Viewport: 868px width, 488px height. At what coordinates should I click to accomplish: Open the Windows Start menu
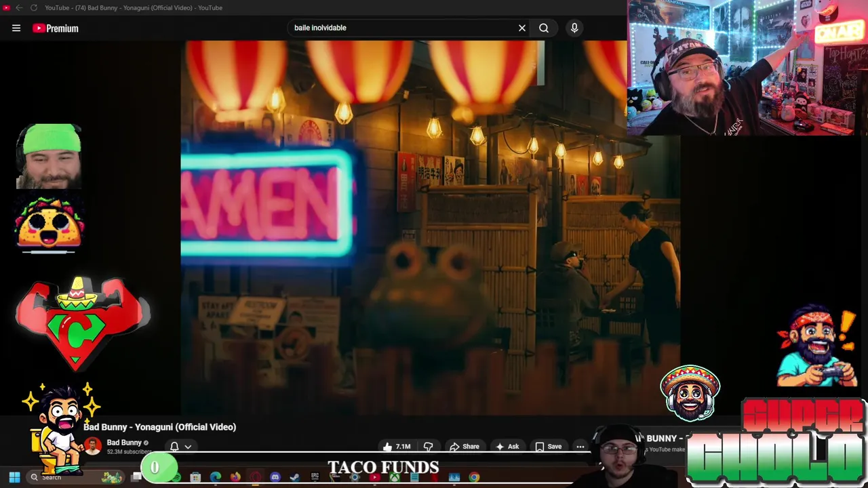coord(14,477)
